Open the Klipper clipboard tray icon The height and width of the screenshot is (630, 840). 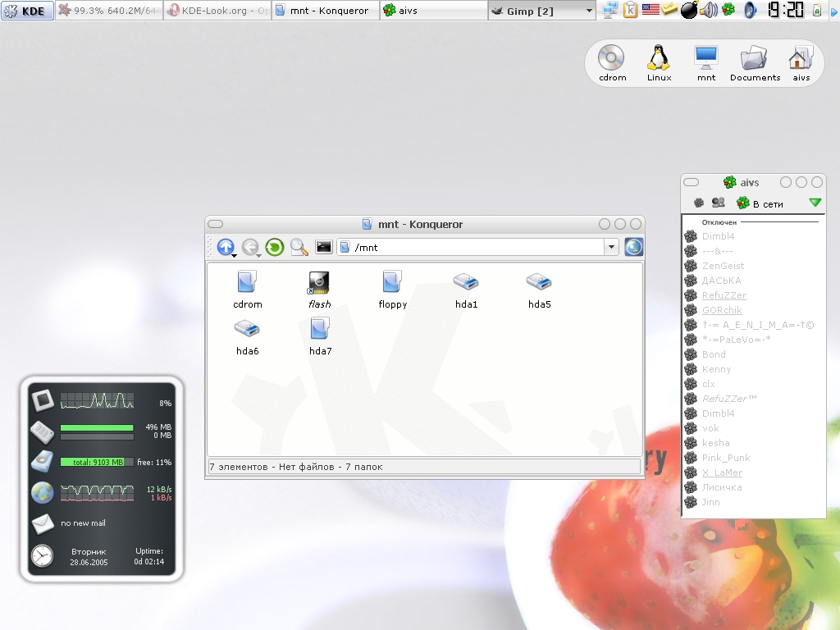click(x=630, y=10)
